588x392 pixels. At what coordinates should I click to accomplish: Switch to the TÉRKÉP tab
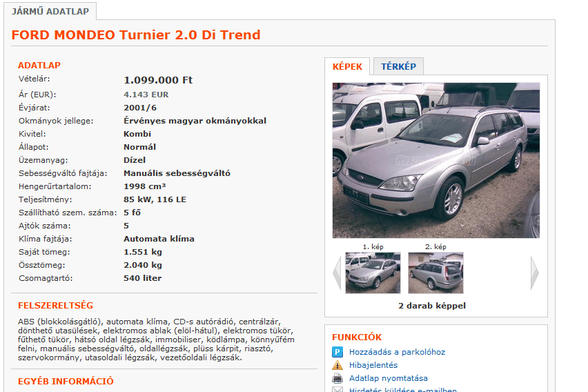[x=398, y=66]
